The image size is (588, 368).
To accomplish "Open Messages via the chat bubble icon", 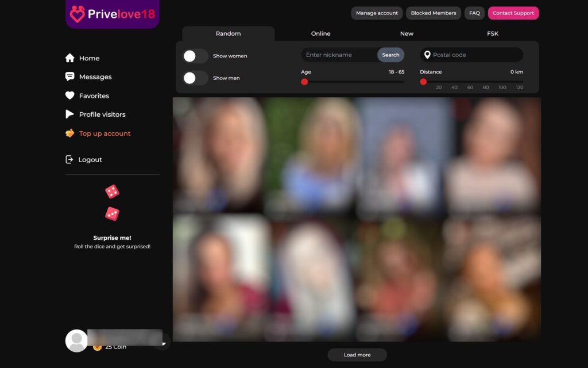I will [x=70, y=76].
